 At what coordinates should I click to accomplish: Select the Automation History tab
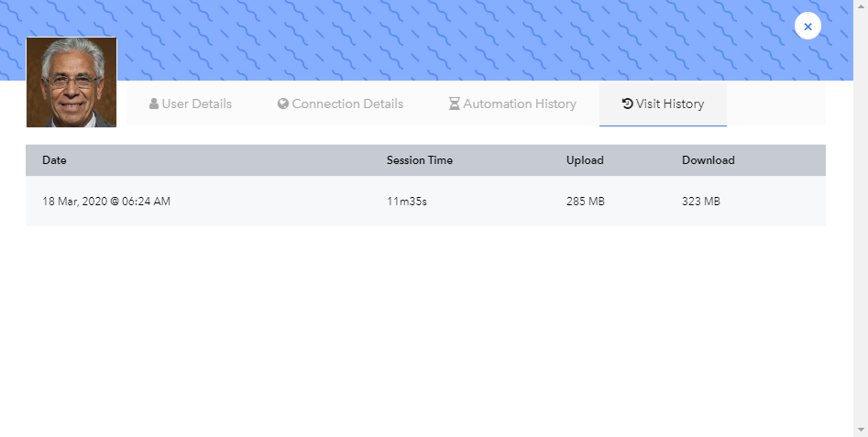click(512, 104)
